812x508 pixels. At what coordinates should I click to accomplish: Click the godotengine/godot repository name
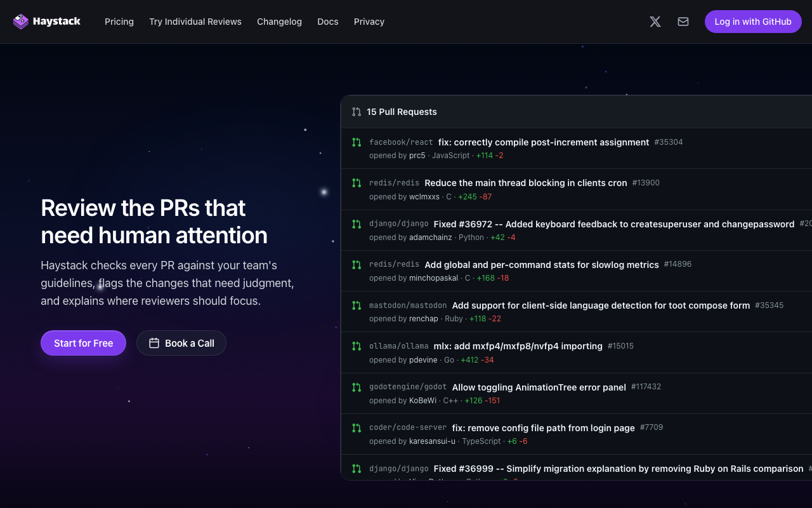pos(408,387)
